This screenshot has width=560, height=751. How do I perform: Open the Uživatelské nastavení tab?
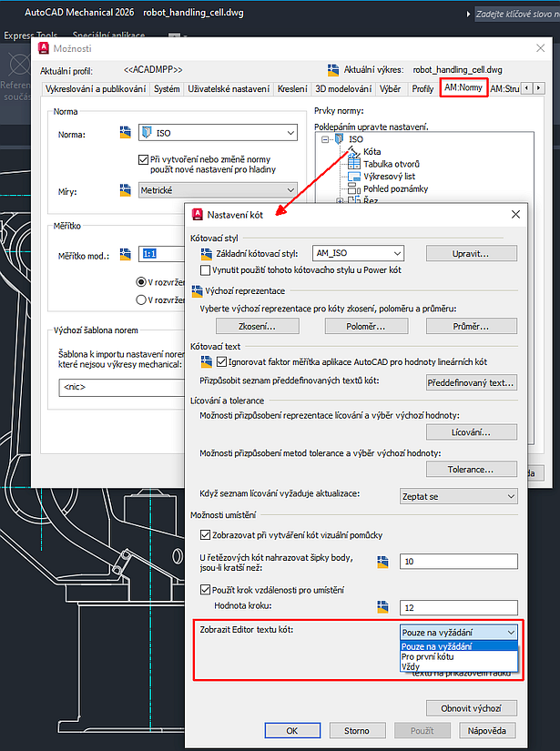coord(229,89)
